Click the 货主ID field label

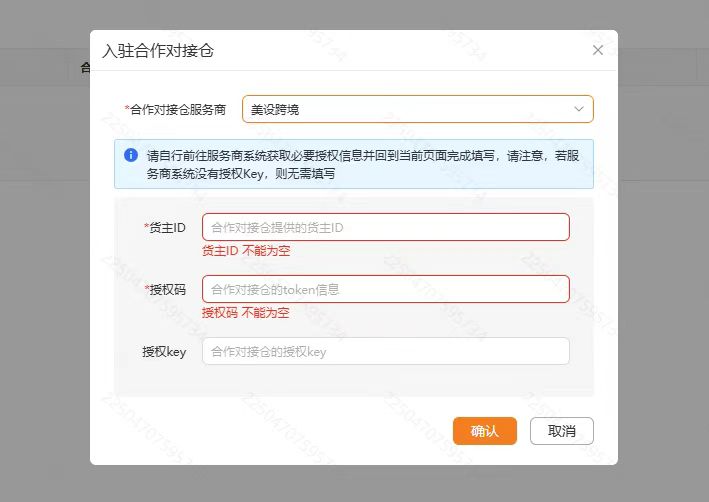(x=165, y=227)
